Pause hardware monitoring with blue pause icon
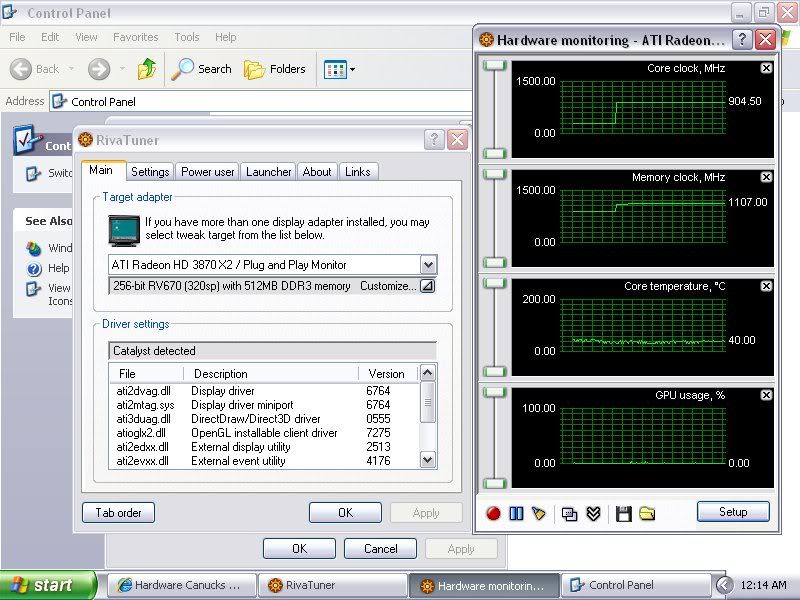The image size is (800, 600). tap(516, 513)
